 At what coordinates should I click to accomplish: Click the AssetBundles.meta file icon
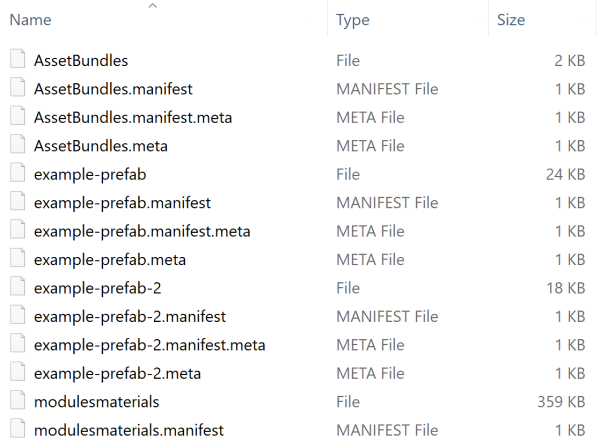click(17, 146)
